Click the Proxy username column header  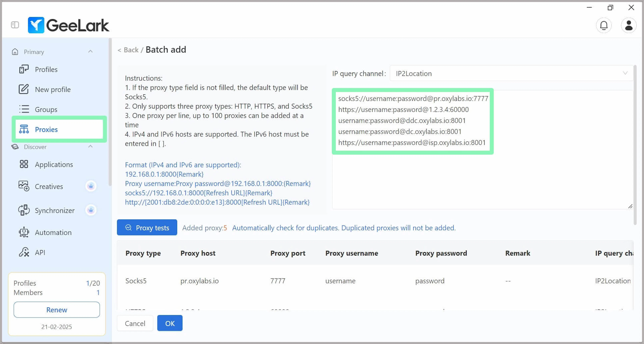coord(352,253)
